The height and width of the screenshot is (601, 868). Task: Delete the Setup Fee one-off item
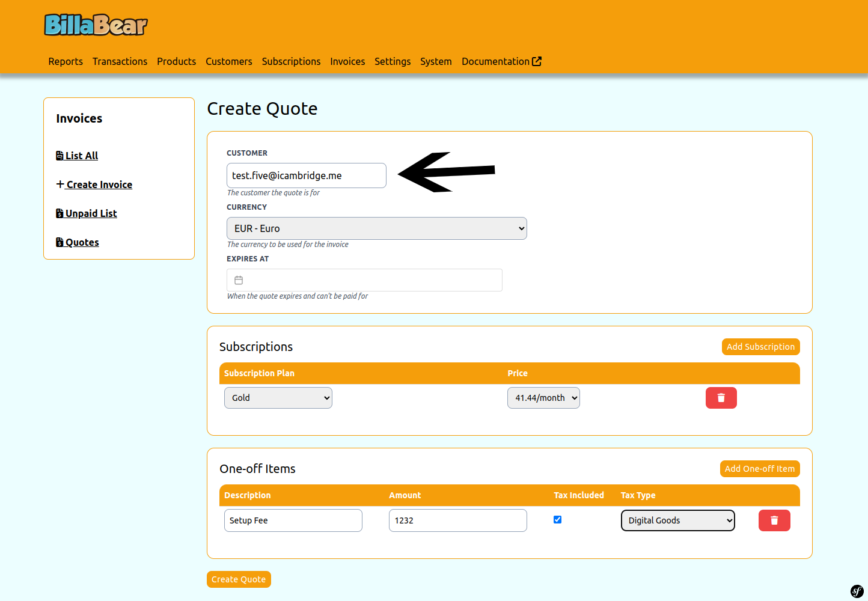click(x=774, y=520)
